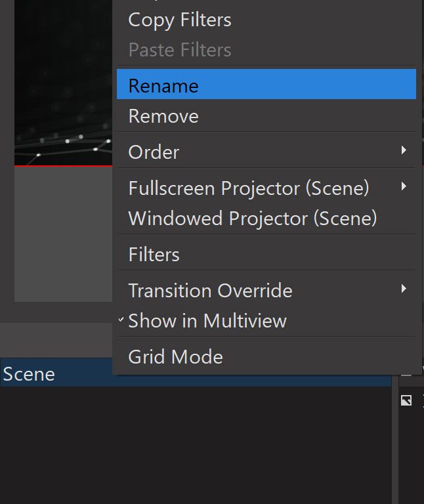
Task: Expand the Transition Override submenu arrow
Action: coord(404,289)
